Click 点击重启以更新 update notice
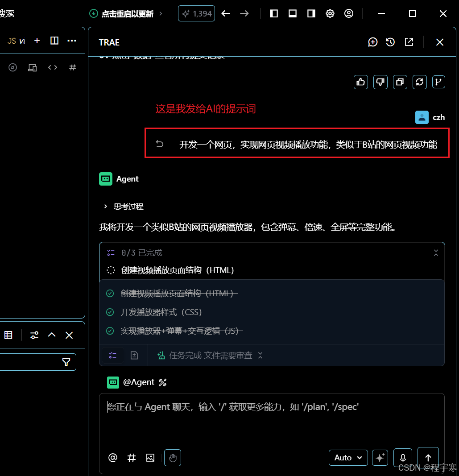Viewport: 459px width, 476px height. pos(128,14)
